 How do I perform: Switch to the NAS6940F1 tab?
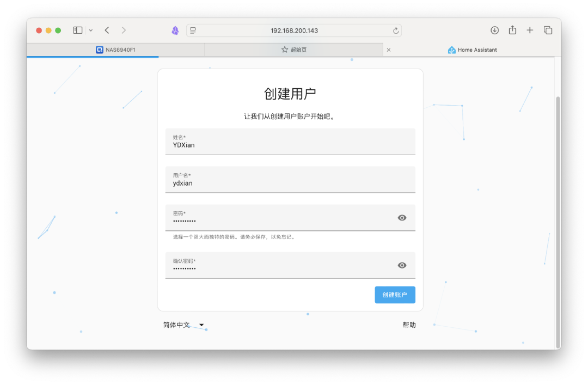[115, 50]
